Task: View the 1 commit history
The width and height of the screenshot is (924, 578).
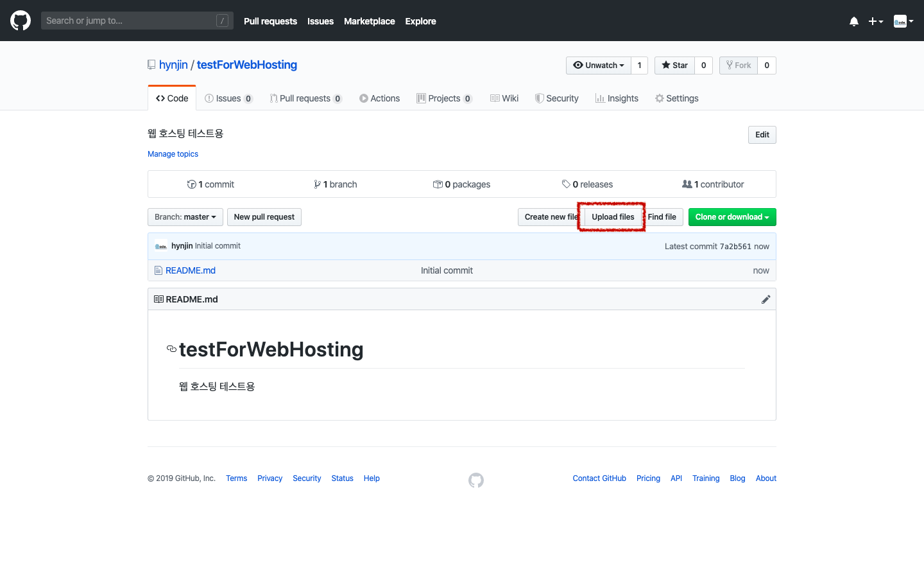Action: (210, 184)
